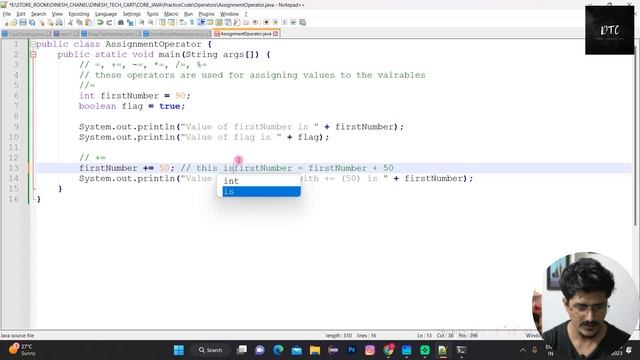Click the Run Macro Multiple Times icon
The image size is (640, 360).
coord(293,22)
